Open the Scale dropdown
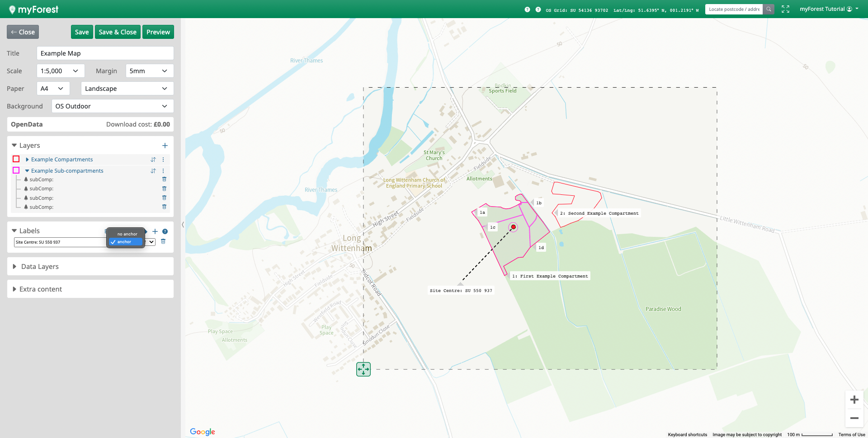 [x=60, y=71]
